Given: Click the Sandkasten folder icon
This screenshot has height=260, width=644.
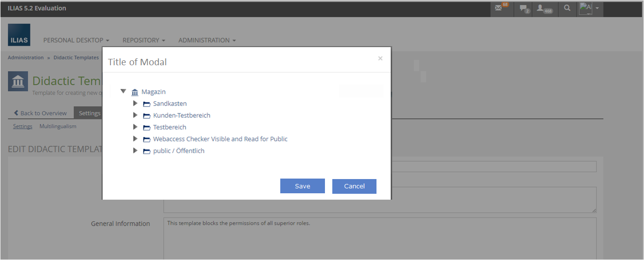Looking at the screenshot, I should pyautogui.click(x=146, y=104).
